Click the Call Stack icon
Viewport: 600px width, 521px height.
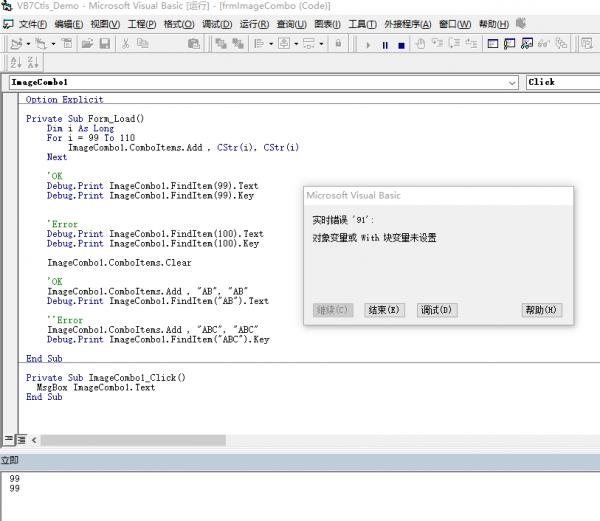point(561,44)
